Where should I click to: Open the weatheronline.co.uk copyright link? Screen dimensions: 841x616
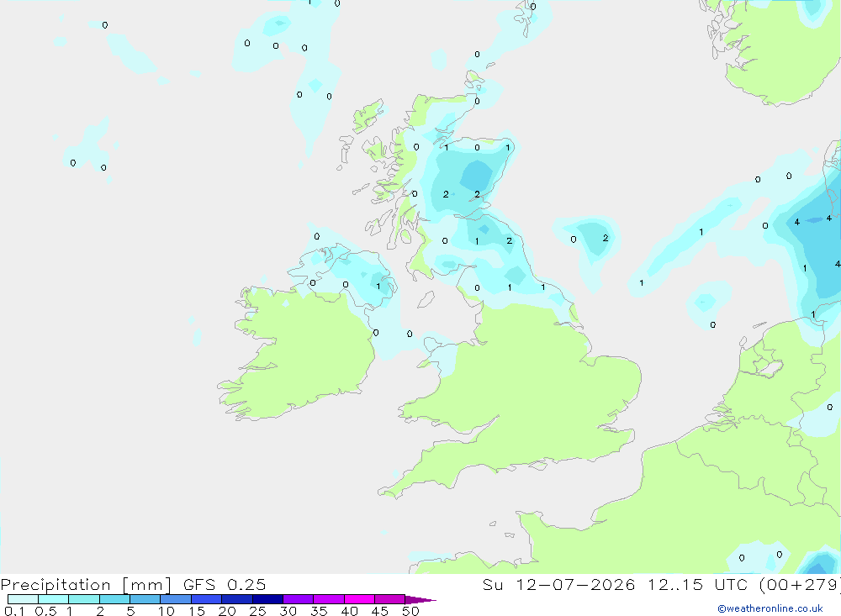click(770, 608)
